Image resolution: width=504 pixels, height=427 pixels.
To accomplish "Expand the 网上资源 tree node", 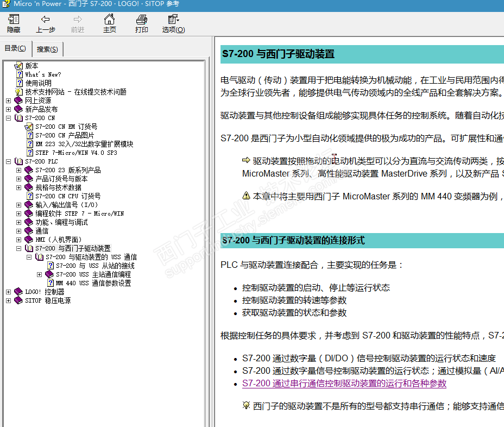I will (x=8, y=101).
